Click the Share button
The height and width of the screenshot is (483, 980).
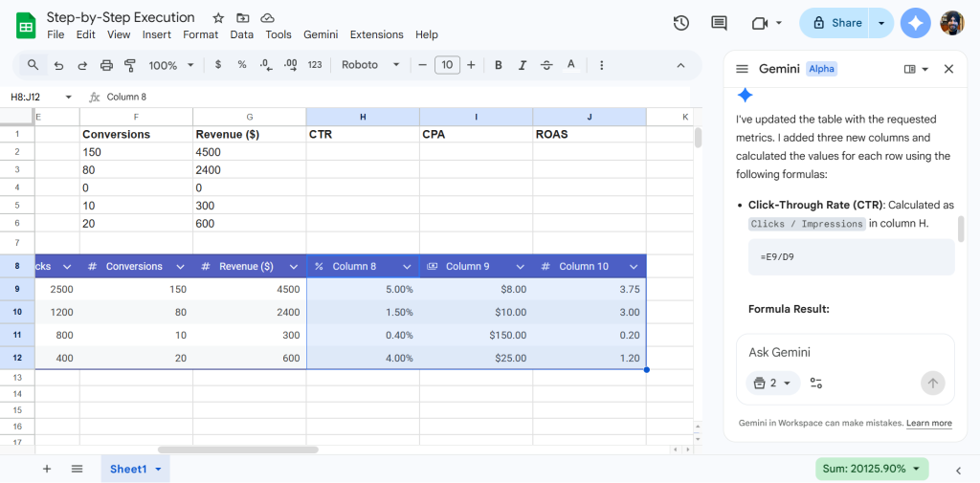(835, 23)
